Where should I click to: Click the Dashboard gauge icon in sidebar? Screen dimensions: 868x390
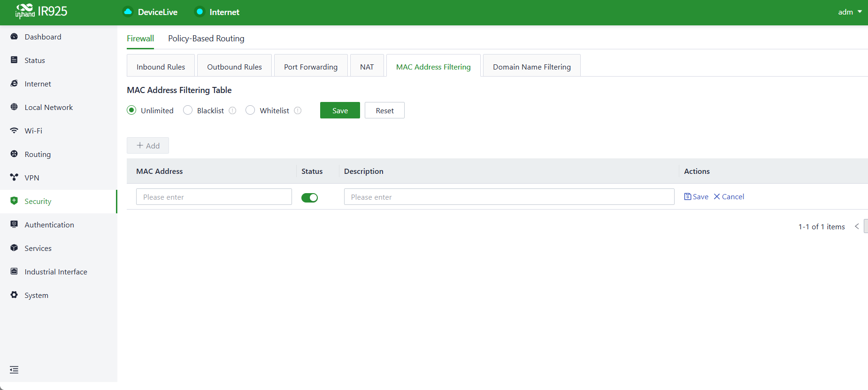pyautogui.click(x=14, y=37)
